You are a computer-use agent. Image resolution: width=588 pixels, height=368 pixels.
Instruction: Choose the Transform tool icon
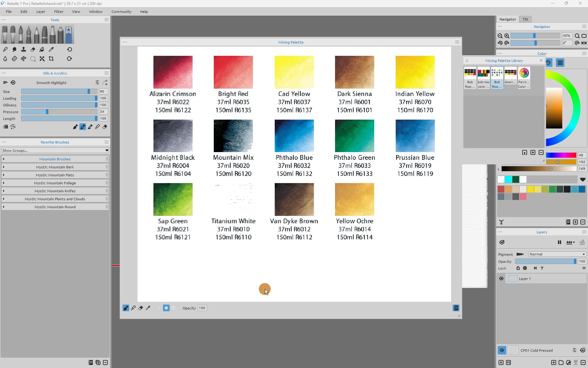coord(42,59)
